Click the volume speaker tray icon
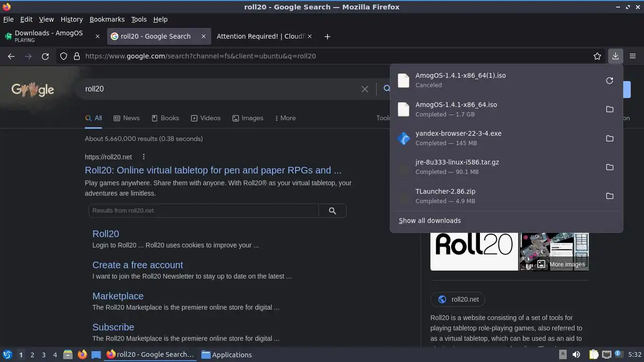The width and height of the screenshot is (644, 362). coord(576,354)
